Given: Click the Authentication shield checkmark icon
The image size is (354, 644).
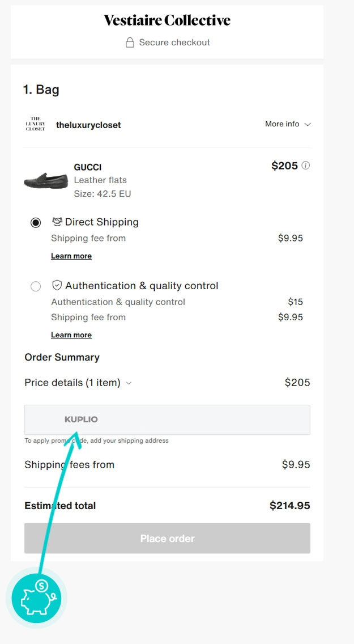Looking at the screenshot, I should pyautogui.click(x=57, y=286).
